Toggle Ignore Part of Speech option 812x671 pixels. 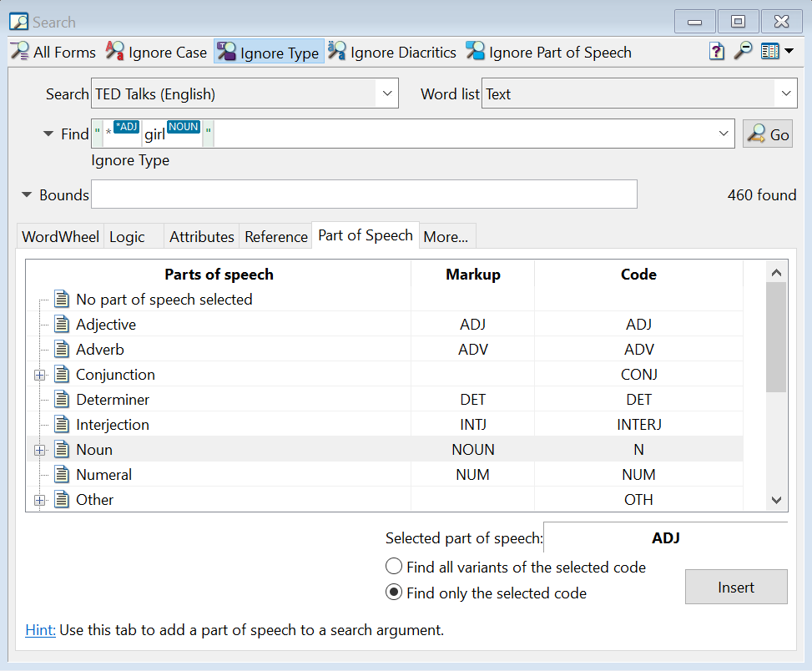tap(548, 52)
